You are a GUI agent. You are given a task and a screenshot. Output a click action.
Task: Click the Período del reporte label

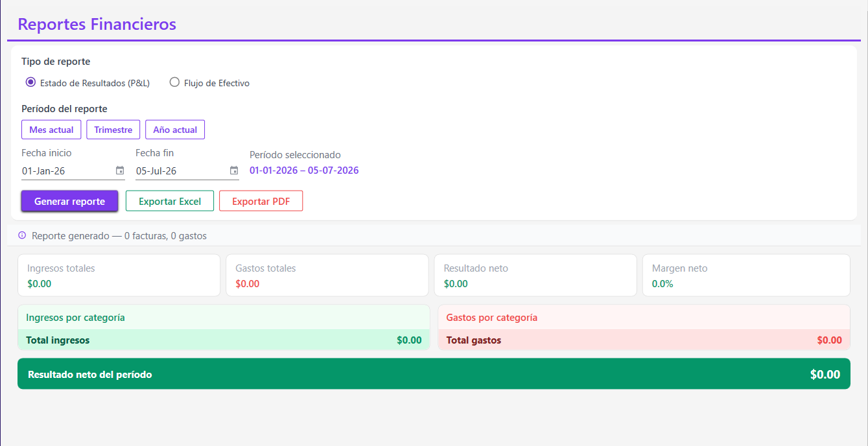(x=64, y=108)
